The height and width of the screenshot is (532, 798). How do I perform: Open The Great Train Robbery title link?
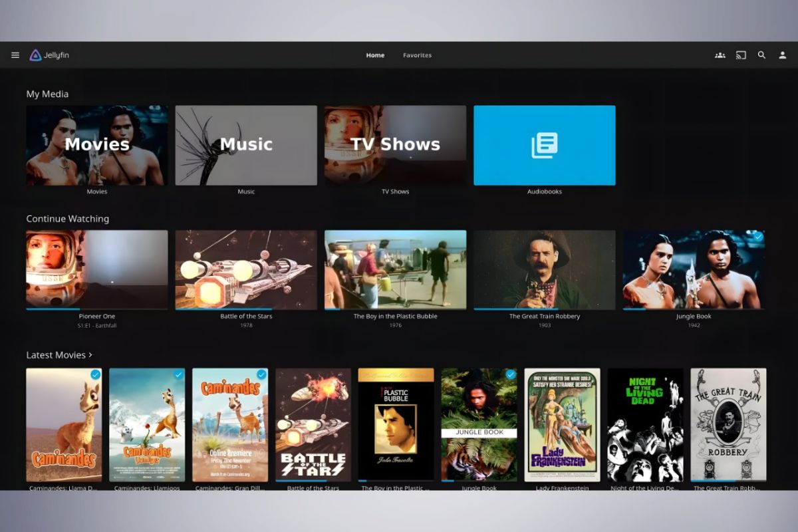544,317
